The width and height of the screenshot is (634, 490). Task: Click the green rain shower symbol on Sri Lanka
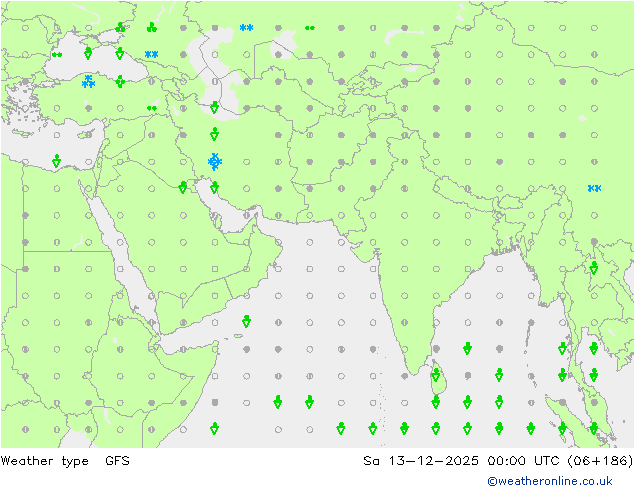point(435,375)
